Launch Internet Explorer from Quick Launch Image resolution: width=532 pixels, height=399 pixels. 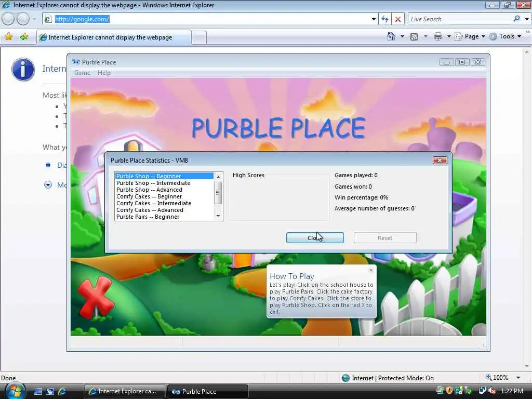coord(62,392)
